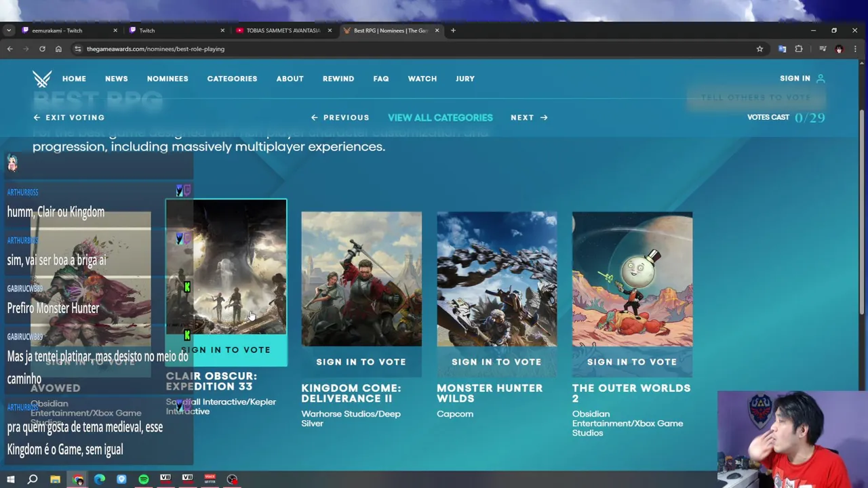This screenshot has height=488, width=868.
Task: Click the browser forward arrow
Action: click(x=26, y=49)
